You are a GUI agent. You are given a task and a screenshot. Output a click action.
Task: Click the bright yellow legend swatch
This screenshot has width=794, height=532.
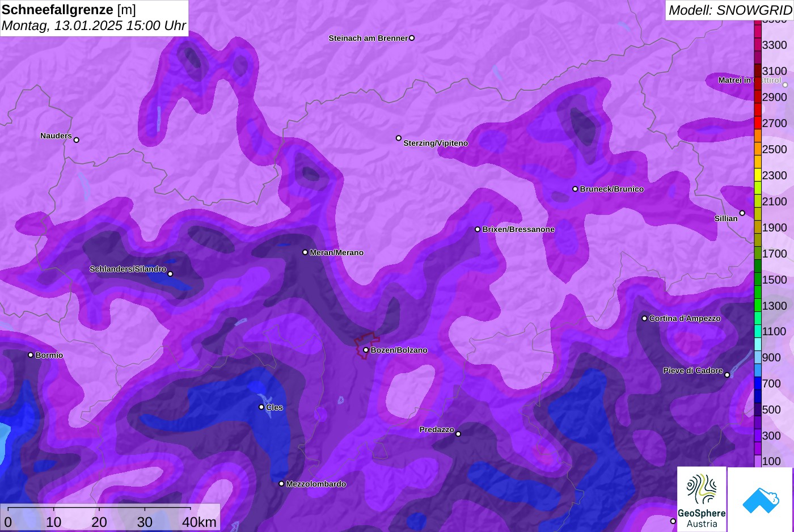click(758, 175)
